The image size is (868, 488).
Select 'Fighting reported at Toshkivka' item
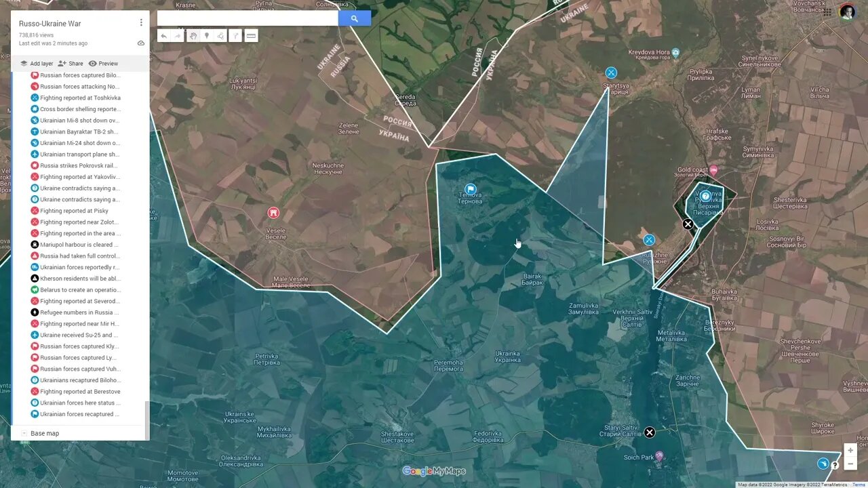(x=75, y=98)
